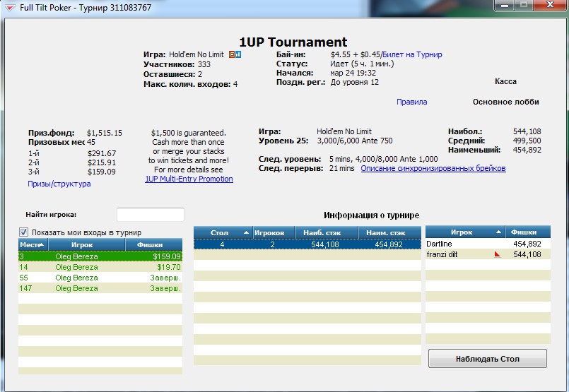569x392 pixels.
Task: Go to Основное лобби
Action: point(506,102)
